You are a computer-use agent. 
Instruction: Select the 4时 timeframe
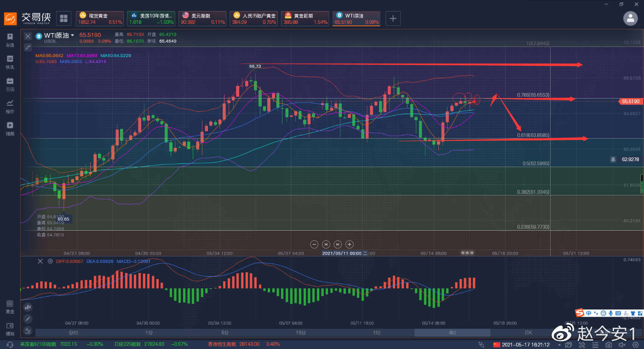tap(452, 333)
